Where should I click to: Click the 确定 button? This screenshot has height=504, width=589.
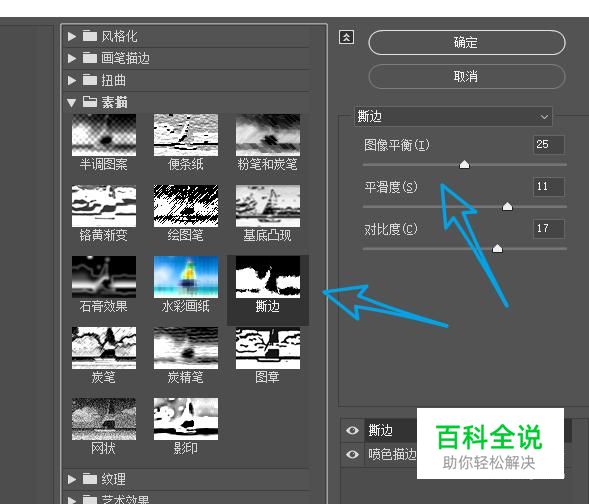pyautogui.click(x=467, y=42)
